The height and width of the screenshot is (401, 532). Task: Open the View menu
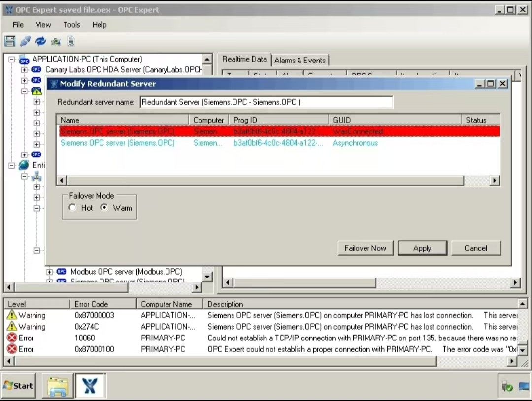43,25
